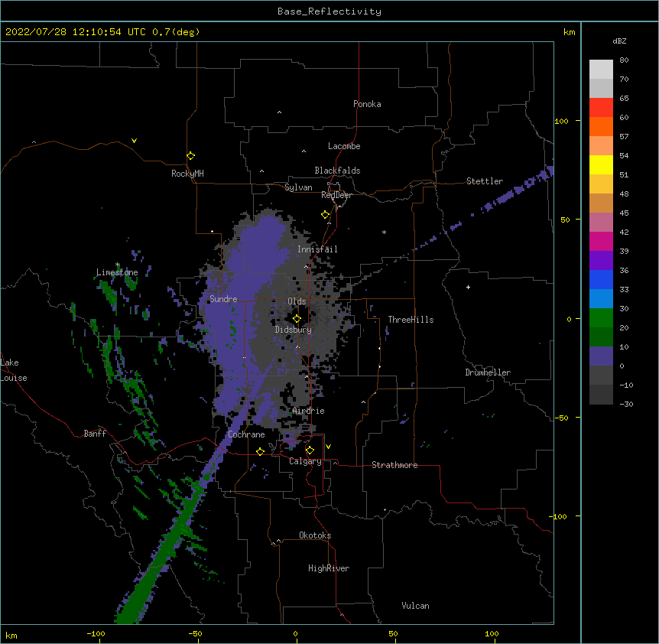Click the dBZ legend heading
659x644 pixels.
tap(619, 41)
